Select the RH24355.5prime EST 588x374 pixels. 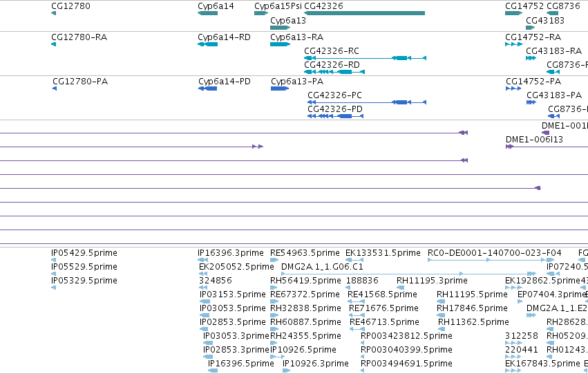[x=274, y=343]
